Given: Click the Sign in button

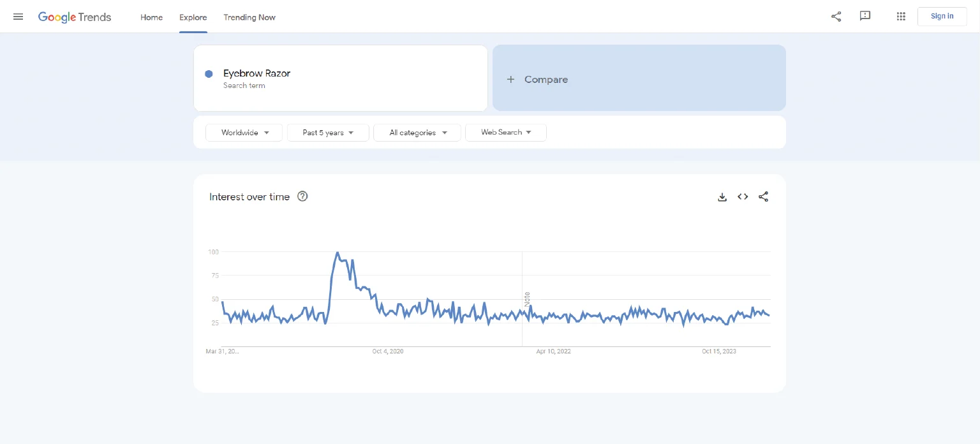Looking at the screenshot, I should coord(942,17).
